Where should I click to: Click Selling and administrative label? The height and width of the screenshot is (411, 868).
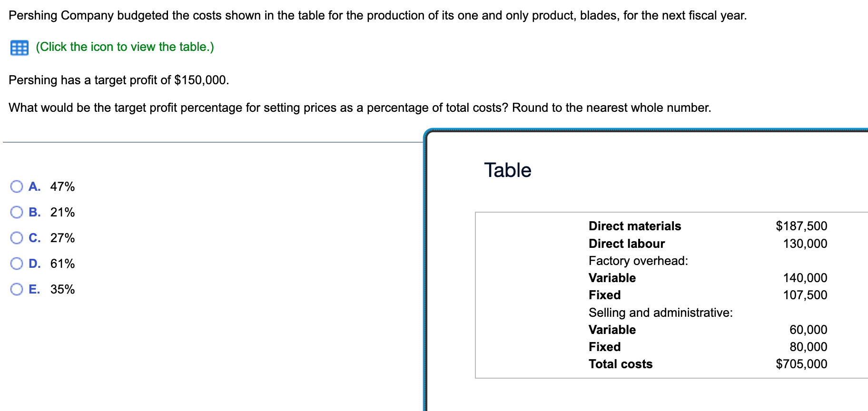coord(661,313)
